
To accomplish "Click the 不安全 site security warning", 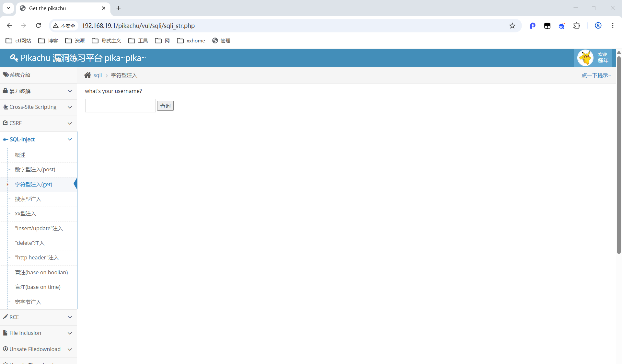I will click(64, 26).
